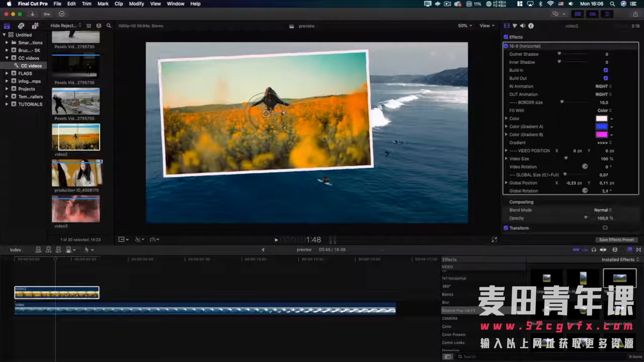Screen dimensions: 644x362
Task: Show the Titles and Generators sidebar
Action: [x=35, y=26]
